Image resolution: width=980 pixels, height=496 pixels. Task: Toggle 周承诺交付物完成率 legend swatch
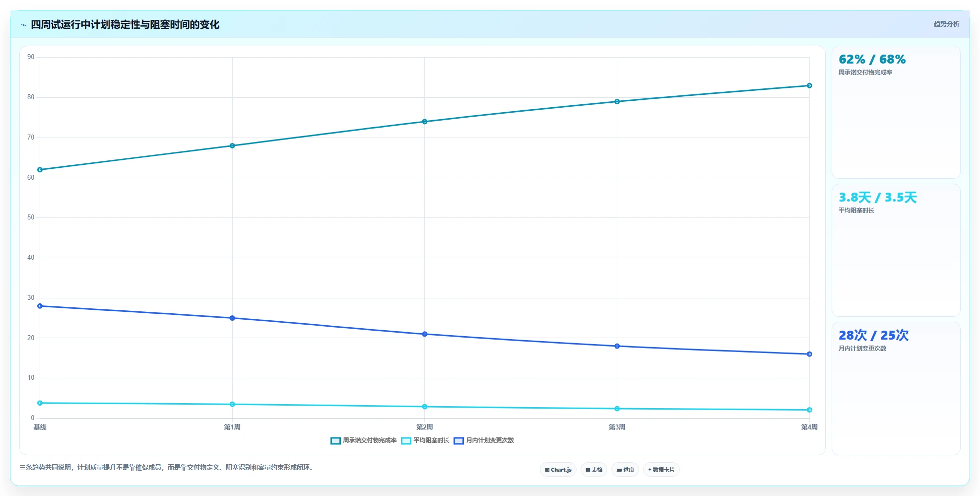coord(335,441)
